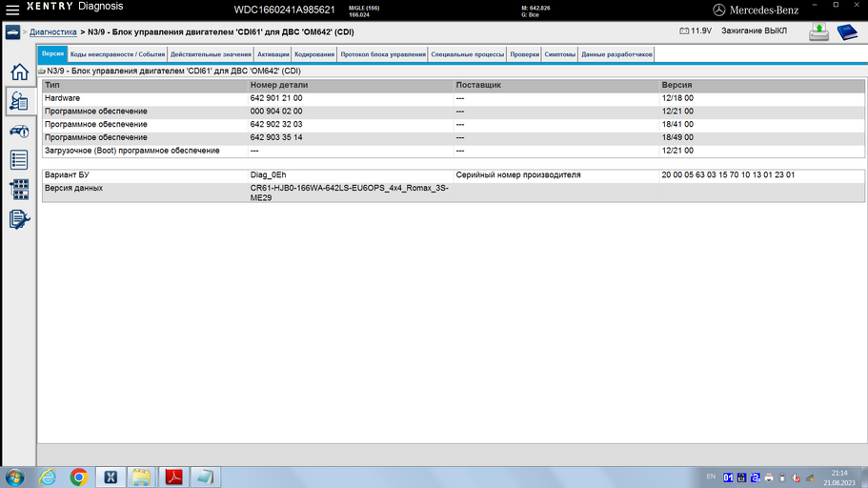Click the Номер детали column header

(x=351, y=85)
